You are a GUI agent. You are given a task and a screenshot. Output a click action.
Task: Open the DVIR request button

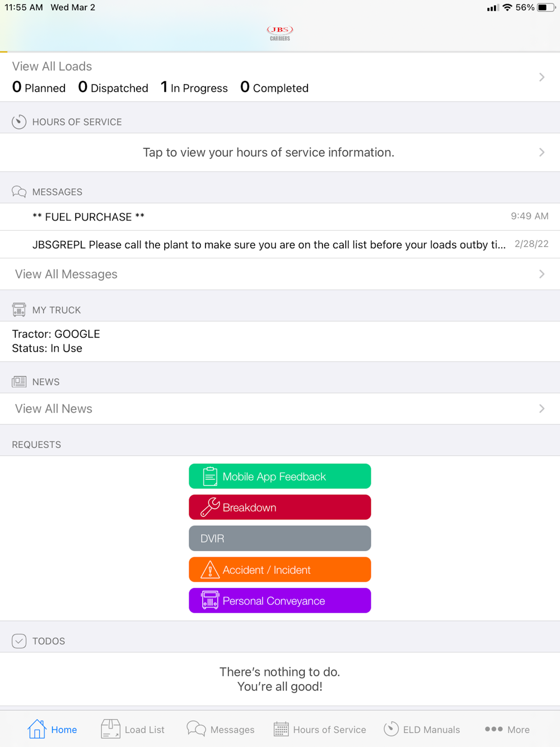pos(280,539)
